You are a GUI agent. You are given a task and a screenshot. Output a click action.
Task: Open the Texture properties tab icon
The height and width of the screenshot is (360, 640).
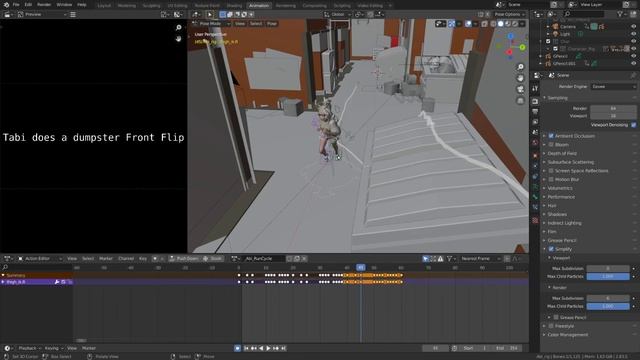[535, 220]
